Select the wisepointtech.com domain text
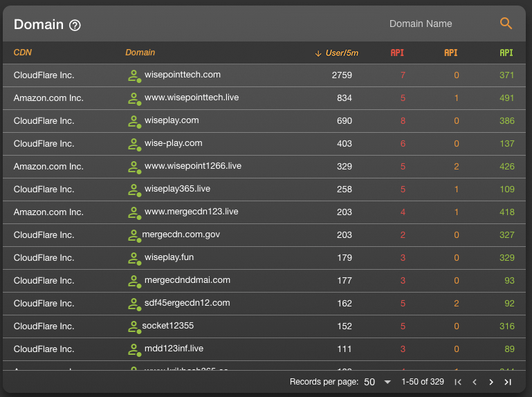The width and height of the screenshot is (532, 397). (183, 75)
